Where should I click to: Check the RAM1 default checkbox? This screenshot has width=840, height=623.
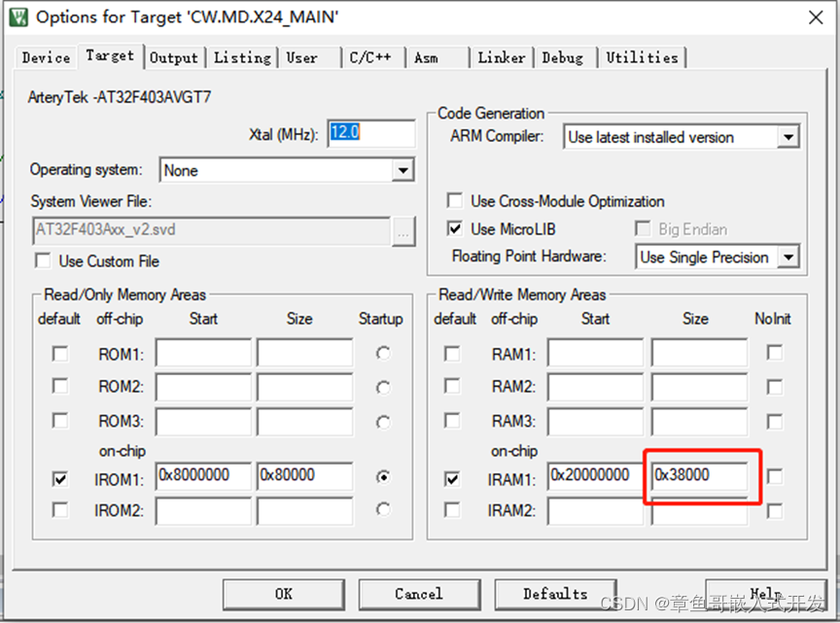coord(452,354)
